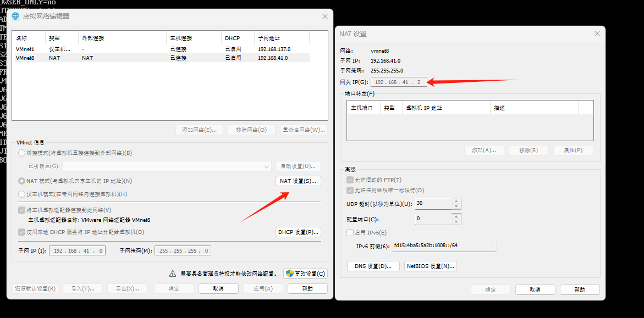Close the 虚拟网络编辑器 window

(x=324, y=16)
